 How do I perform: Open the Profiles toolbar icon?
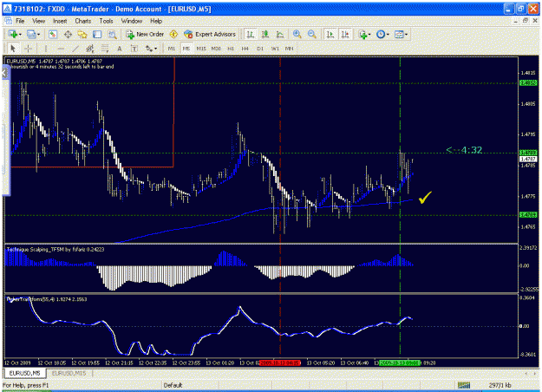[31, 34]
